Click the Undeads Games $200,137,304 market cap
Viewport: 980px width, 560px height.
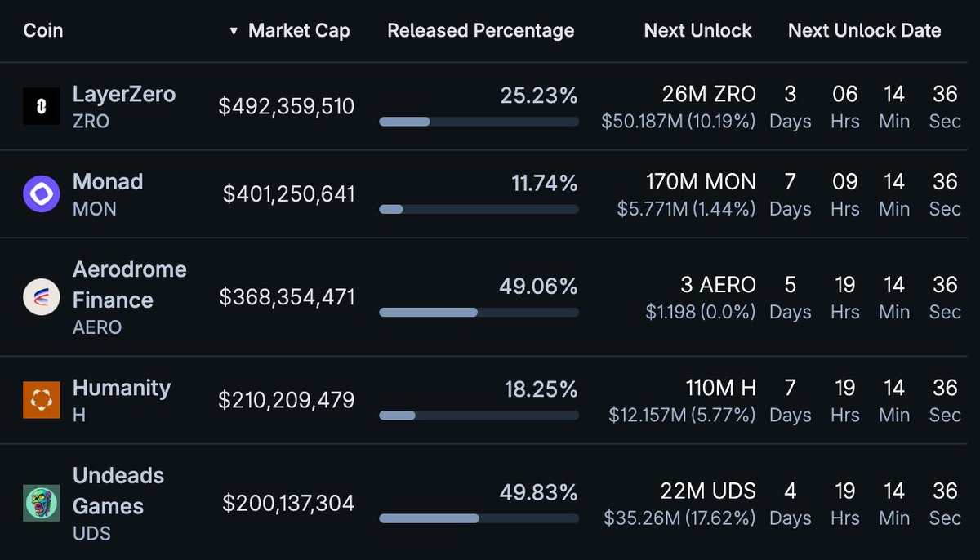point(288,503)
